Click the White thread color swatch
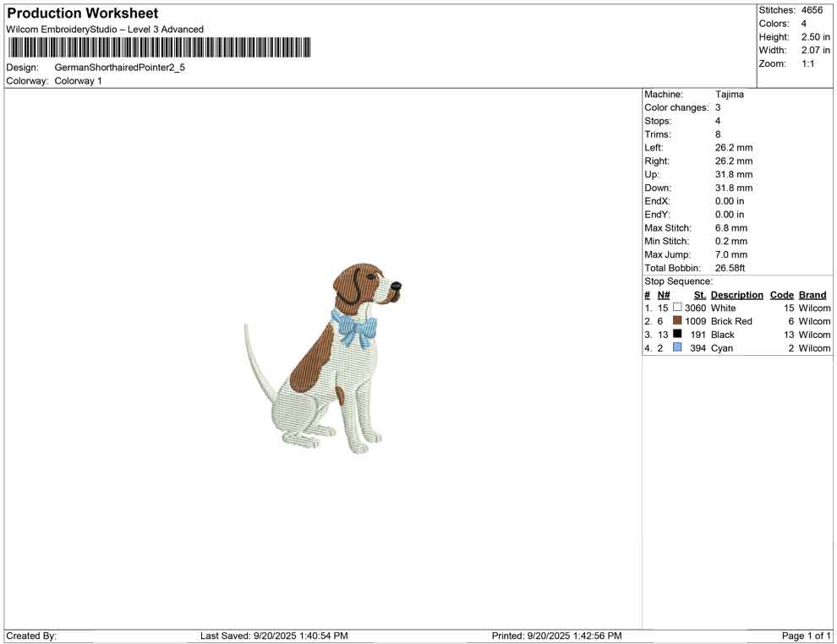 coord(677,308)
